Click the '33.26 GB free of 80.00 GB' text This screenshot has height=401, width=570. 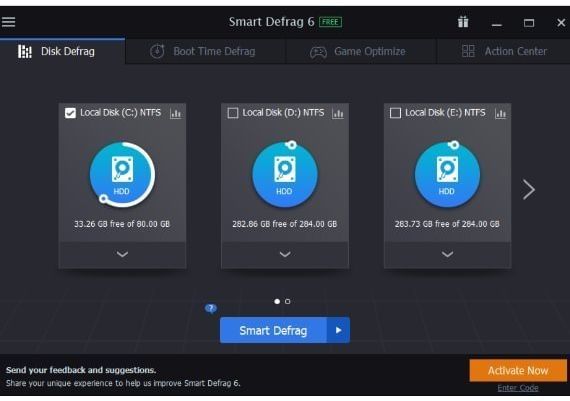tap(122, 224)
